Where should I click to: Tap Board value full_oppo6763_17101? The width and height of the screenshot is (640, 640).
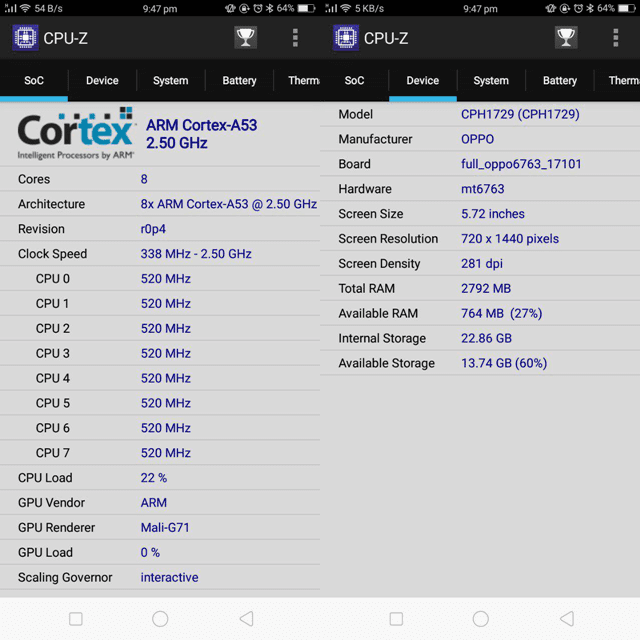521,164
